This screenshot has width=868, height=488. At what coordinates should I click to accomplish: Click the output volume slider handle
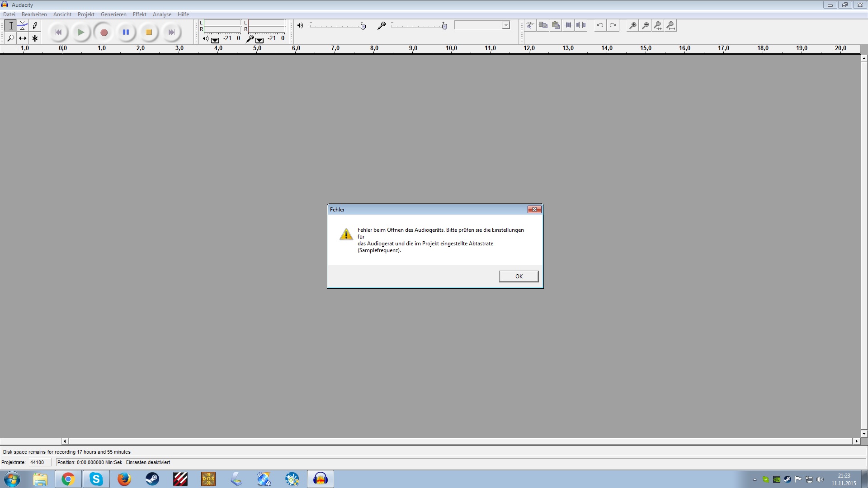click(363, 26)
